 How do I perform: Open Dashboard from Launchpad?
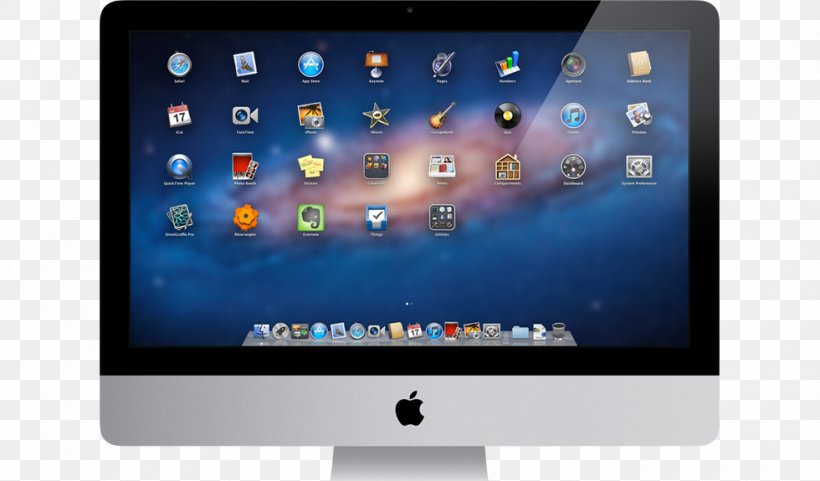(x=573, y=167)
